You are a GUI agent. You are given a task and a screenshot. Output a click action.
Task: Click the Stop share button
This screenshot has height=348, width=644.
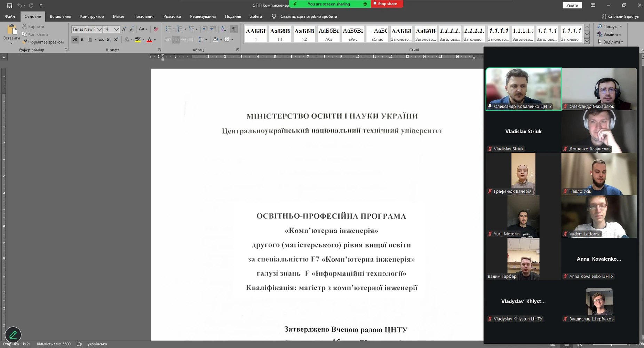[x=387, y=4]
